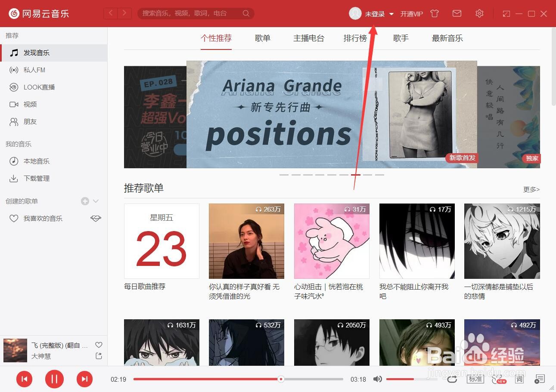
Task: Open playlist cover with 1215万 plays
Action: click(x=502, y=241)
